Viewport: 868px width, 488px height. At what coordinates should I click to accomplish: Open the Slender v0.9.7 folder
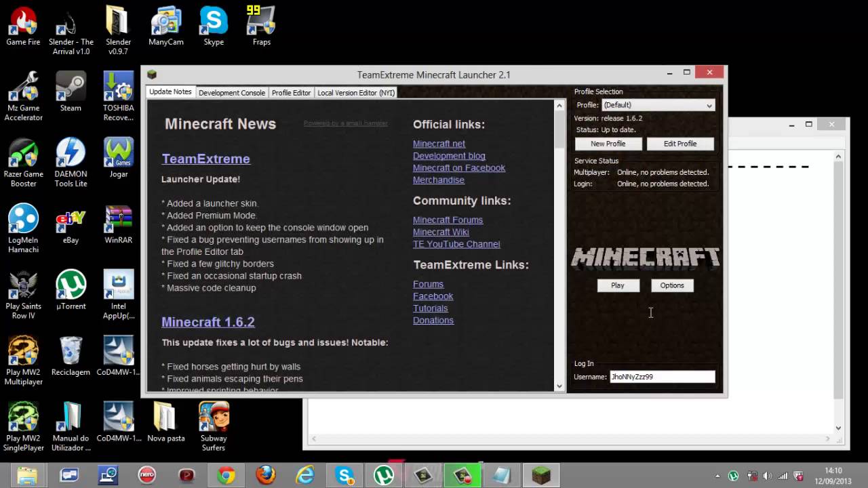[118, 30]
